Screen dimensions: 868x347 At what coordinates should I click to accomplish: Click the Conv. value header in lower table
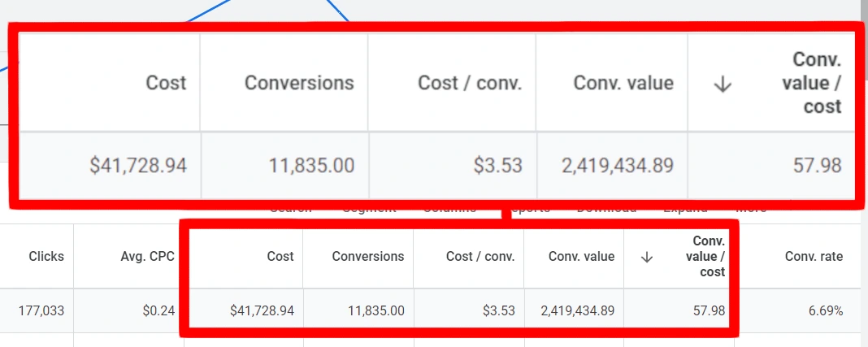pyautogui.click(x=581, y=257)
